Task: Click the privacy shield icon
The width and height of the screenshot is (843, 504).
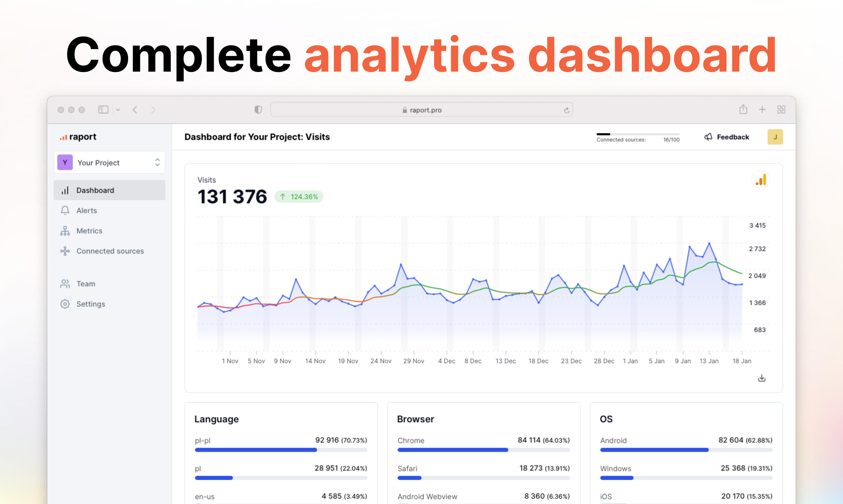Action: click(258, 109)
